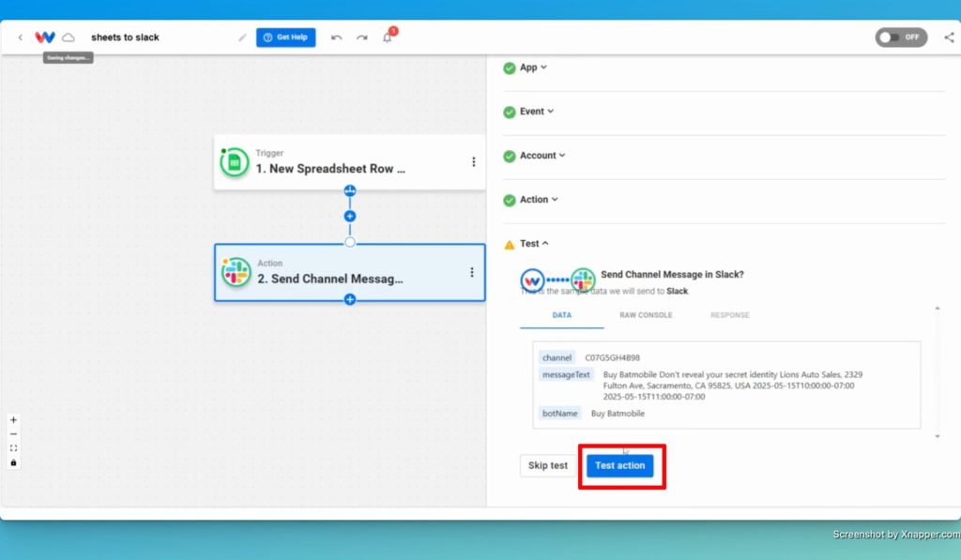961x560 pixels.
Task: Click the share icon
Action: 950,38
